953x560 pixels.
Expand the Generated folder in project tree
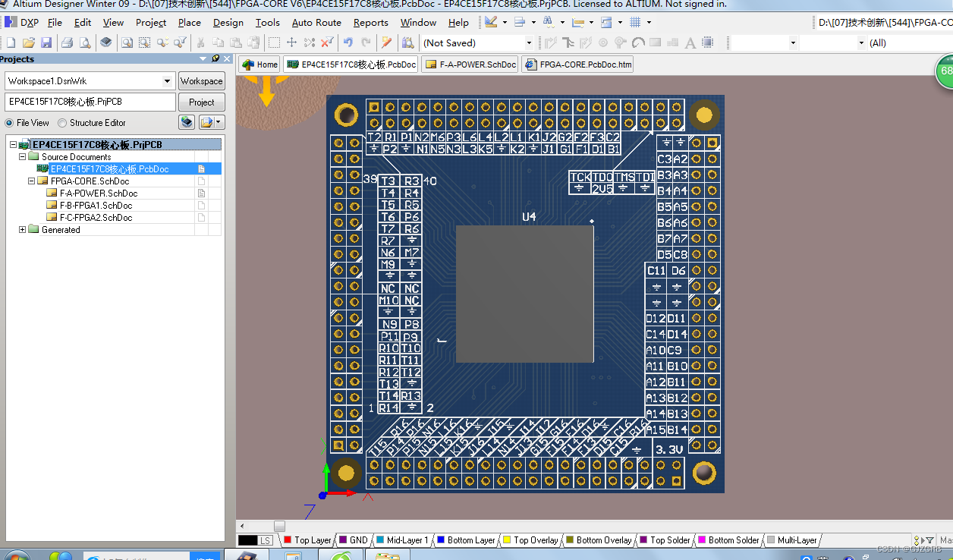click(21, 229)
